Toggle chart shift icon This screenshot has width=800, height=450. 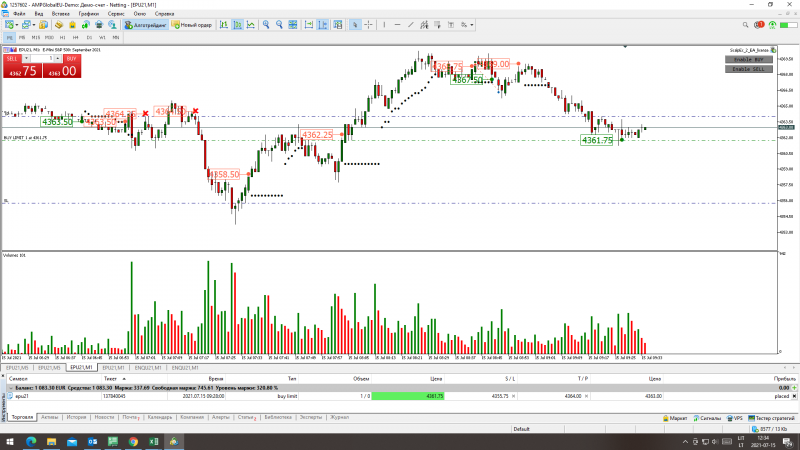pyautogui.click(x=322, y=24)
